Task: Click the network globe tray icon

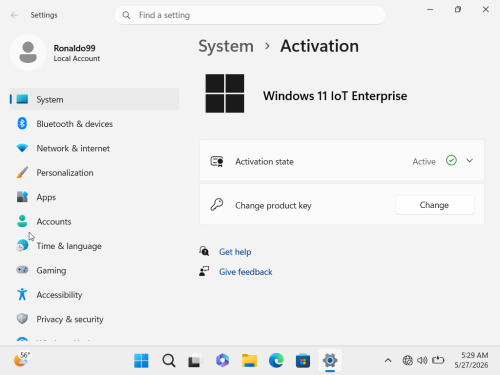Action: tap(407, 360)
